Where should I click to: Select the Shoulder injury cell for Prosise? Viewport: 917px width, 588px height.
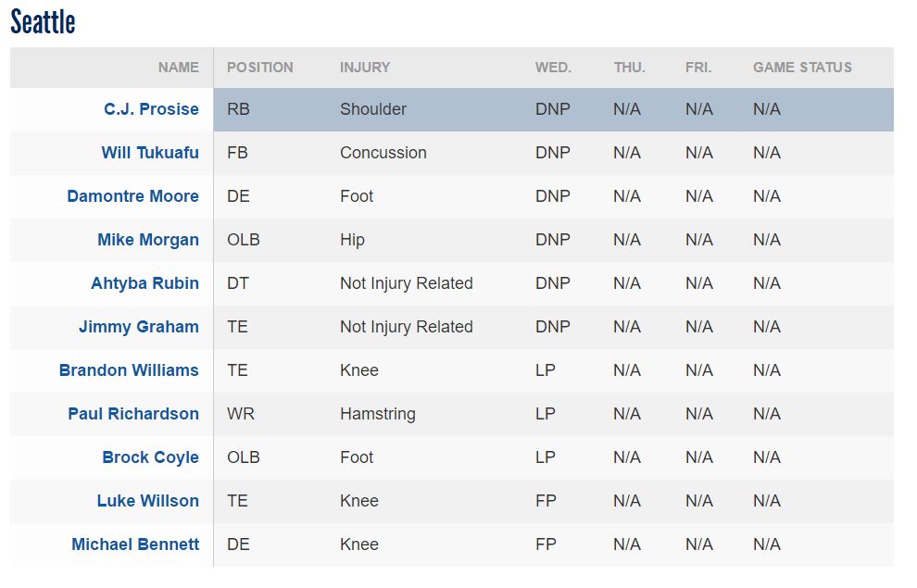[x=373, y=109]
